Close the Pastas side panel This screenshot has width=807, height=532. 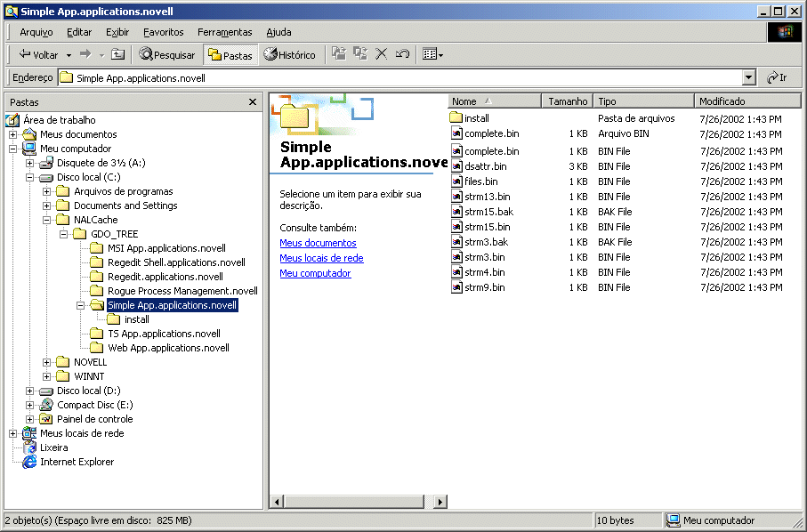tap(253, 102)
